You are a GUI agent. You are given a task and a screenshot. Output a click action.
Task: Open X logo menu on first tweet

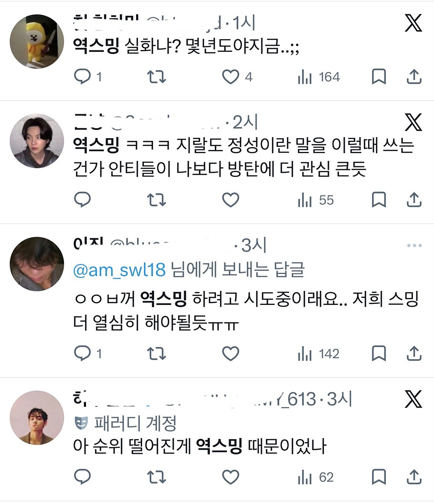(x=413, y=23)
